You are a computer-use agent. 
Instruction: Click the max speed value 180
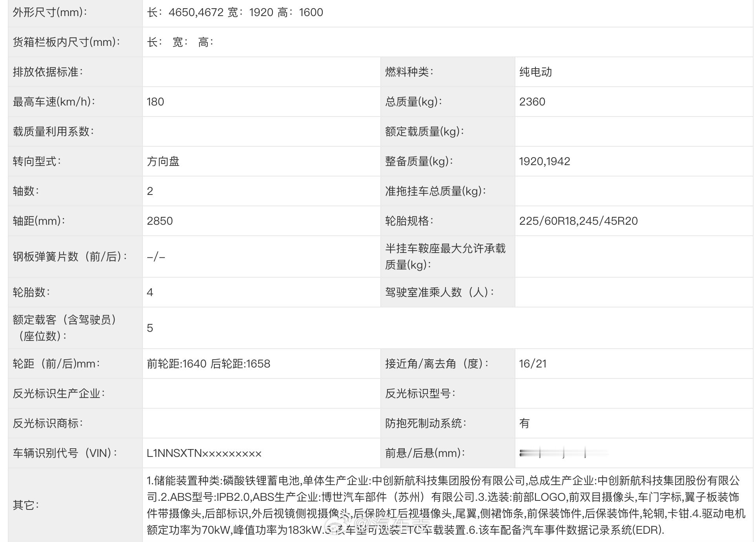[155, 102]
